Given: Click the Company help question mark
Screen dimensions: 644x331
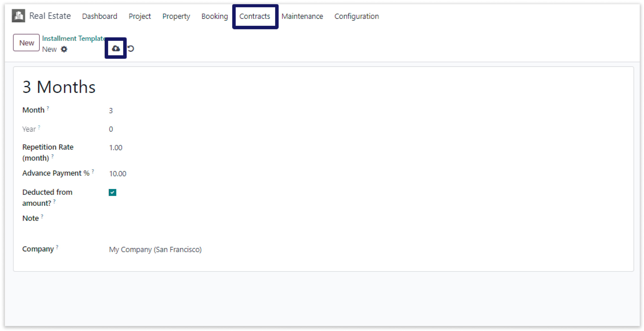Looking at the screenshot, I should 57,247.
